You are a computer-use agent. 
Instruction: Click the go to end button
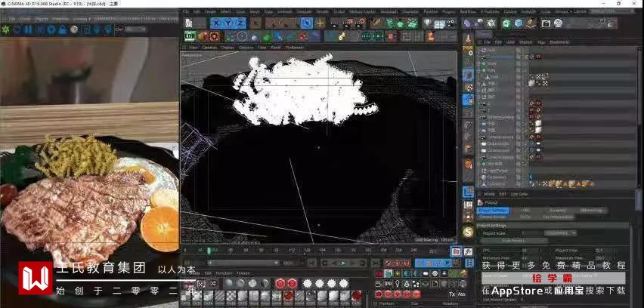point(375,263)
